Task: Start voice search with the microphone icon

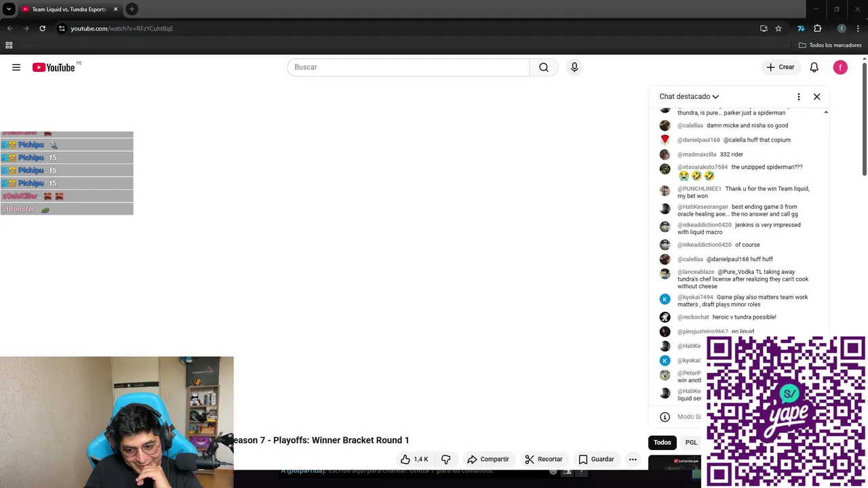Action: [x=574, y=67]
